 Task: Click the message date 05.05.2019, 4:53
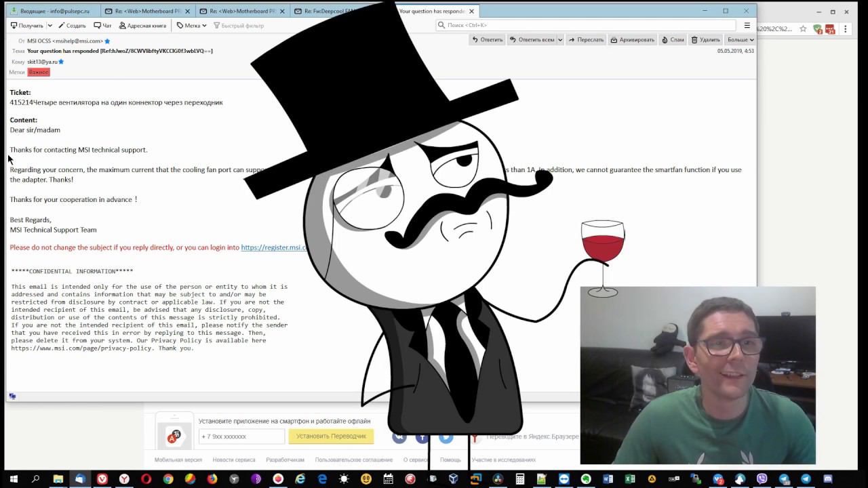[x=735, y=51]
